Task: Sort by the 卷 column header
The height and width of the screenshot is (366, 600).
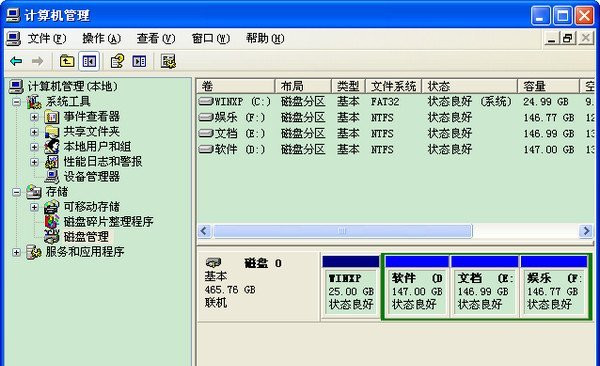Action: click(x=236, y=86)
